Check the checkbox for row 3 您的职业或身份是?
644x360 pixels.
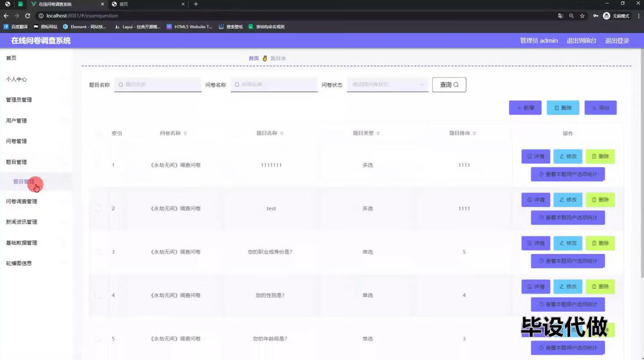pyautogui.click(x=98, y=252)
